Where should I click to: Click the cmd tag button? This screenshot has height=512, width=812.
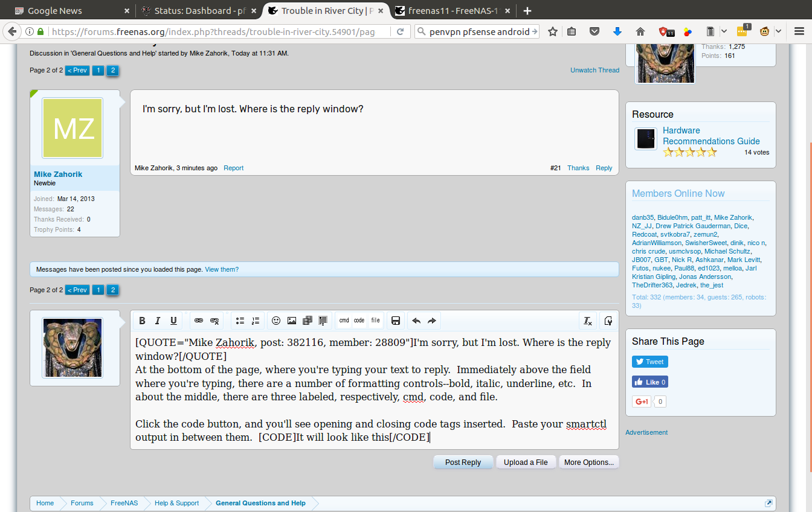point(344,321)
